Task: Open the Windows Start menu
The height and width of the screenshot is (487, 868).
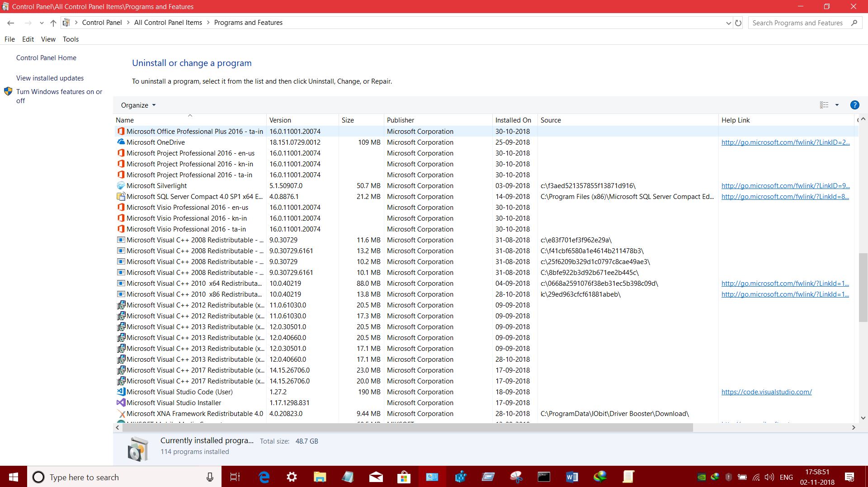Action: click(x=14, y=477)
